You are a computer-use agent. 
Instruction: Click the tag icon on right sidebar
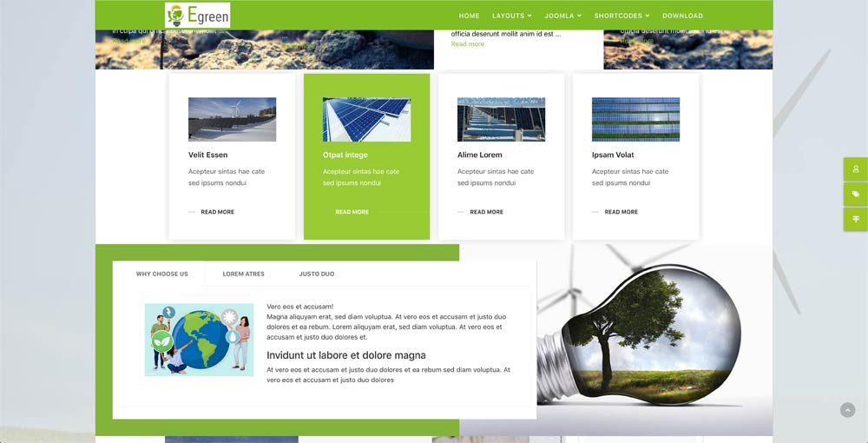click(855, 195)
